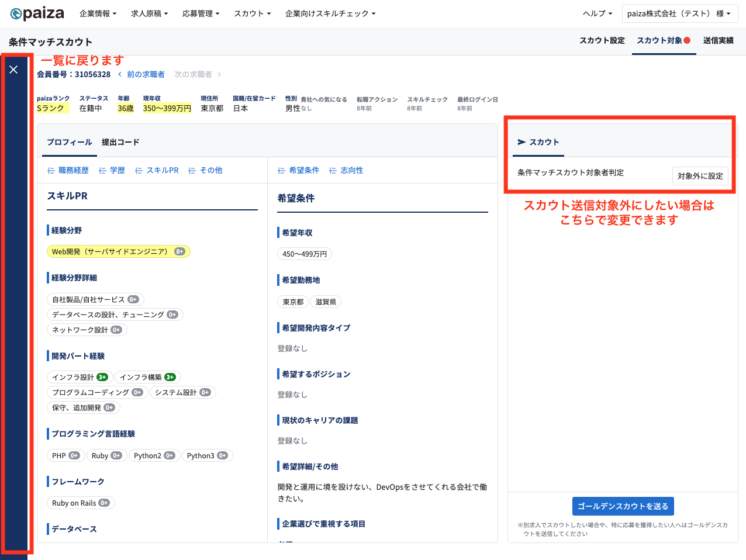Viewport: 746px width, 560px height.
Task: Click the 滋賀県 location tag
Action: pyautogui.click(x=326, y=302)
